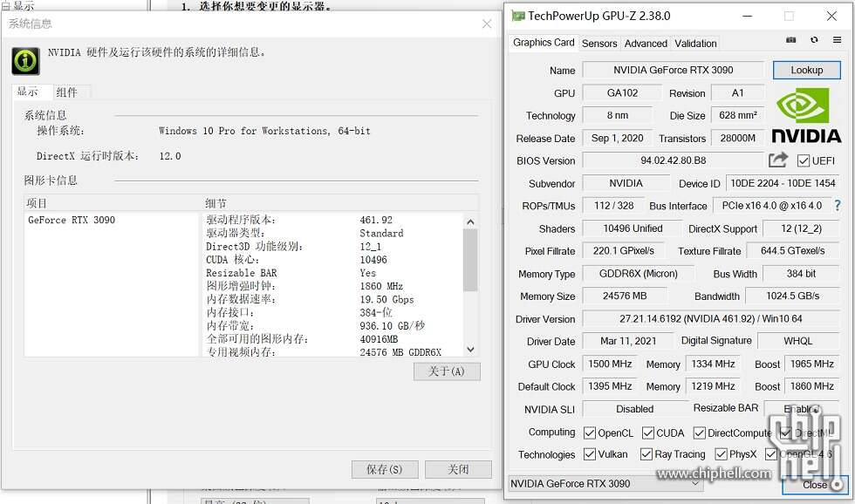Click the Bus Interface question mark icon
The image size is (855, 504).
(x=838, y=206)
